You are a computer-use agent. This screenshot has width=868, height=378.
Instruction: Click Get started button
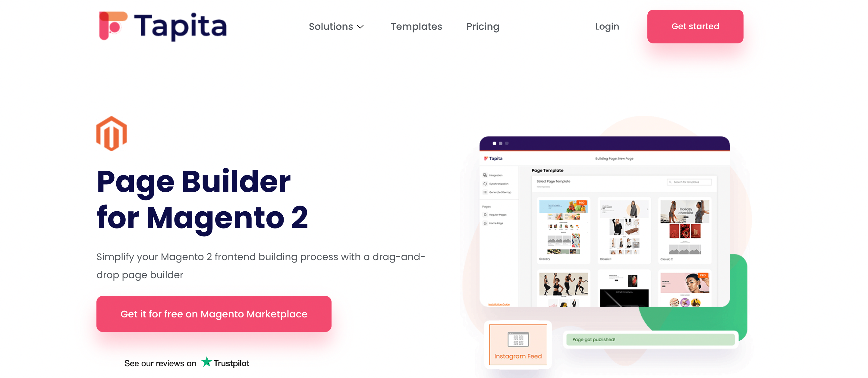click(x=695, y=27)
